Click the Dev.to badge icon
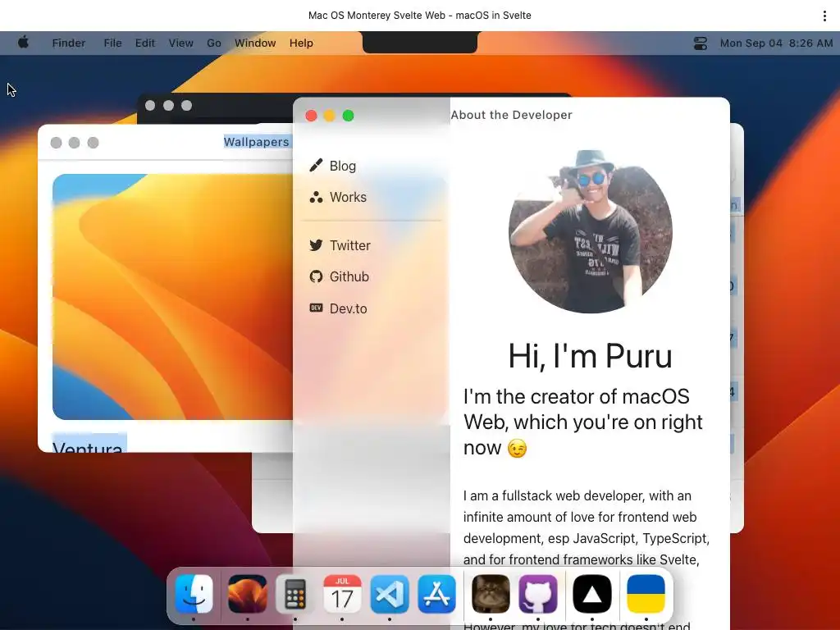Viewport: 840px width, 630px height. (316, 308)
